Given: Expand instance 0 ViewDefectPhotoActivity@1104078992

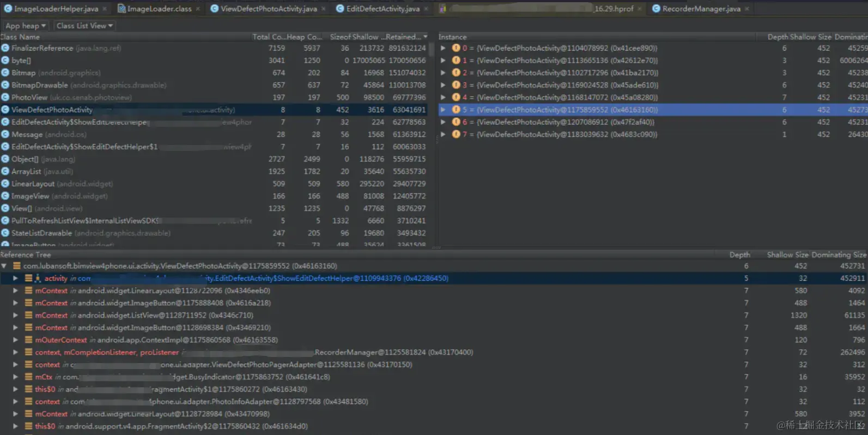Looking at the screenshot, I should (x=443, y=48).
